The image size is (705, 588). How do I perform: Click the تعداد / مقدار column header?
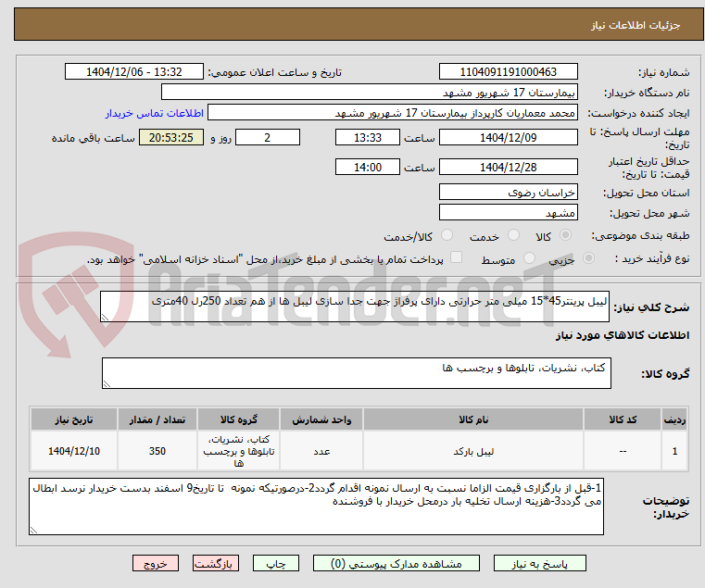coord(157,419)
